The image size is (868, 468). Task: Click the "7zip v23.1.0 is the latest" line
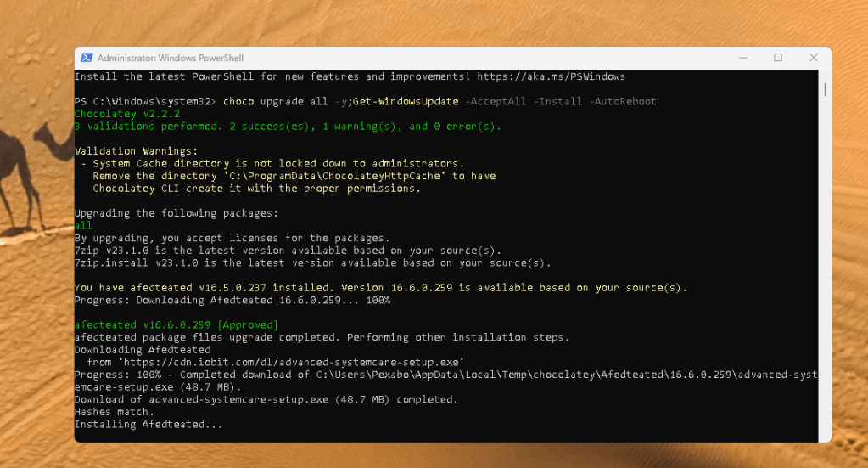[288, 251]
